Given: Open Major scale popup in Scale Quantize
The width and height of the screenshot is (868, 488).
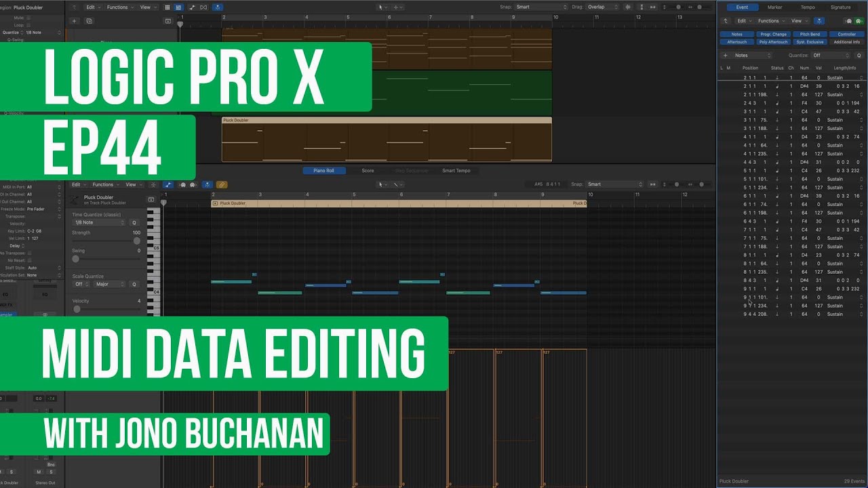Looking at the screenshot, I should click(x=110, y=284).
